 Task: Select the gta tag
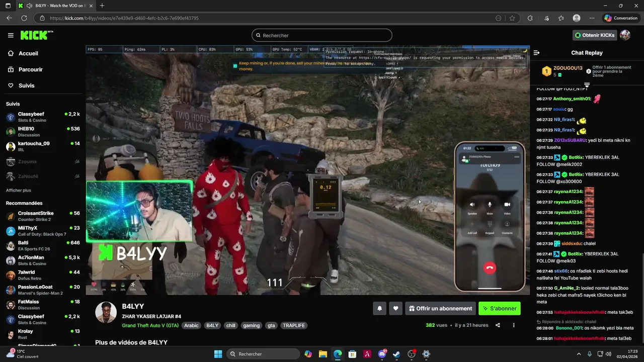click(271, 325)
